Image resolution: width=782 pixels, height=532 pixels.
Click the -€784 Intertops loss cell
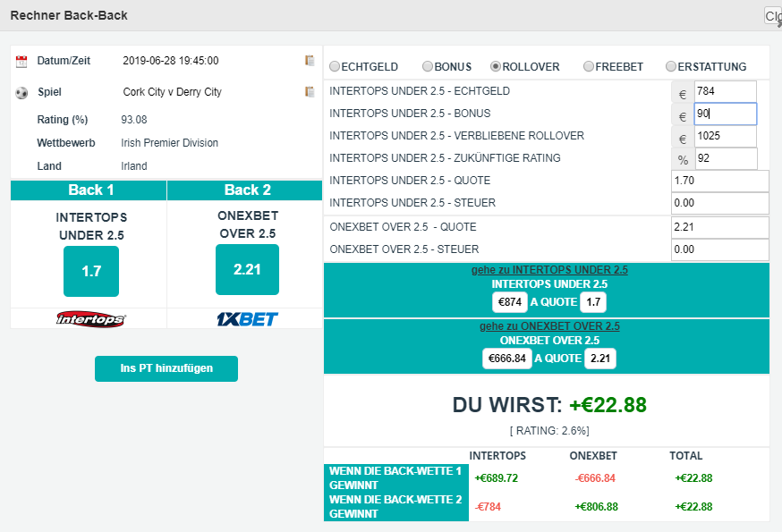tap(488, 507)
